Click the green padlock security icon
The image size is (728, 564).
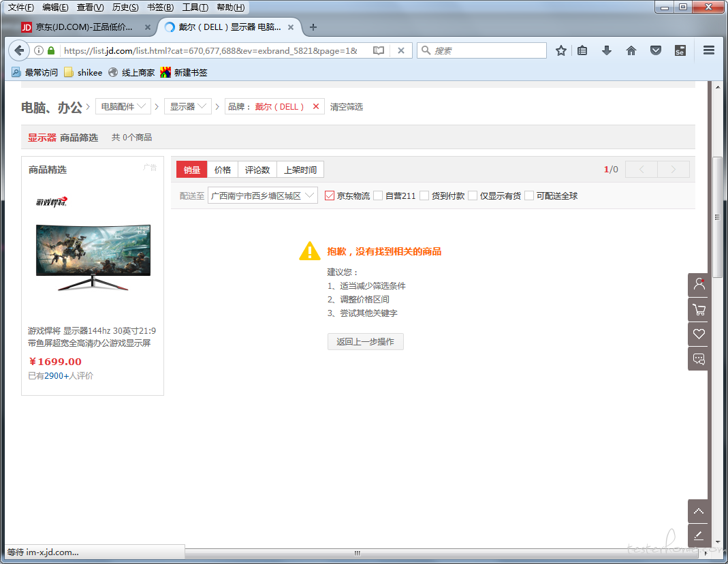coord(51,50)
